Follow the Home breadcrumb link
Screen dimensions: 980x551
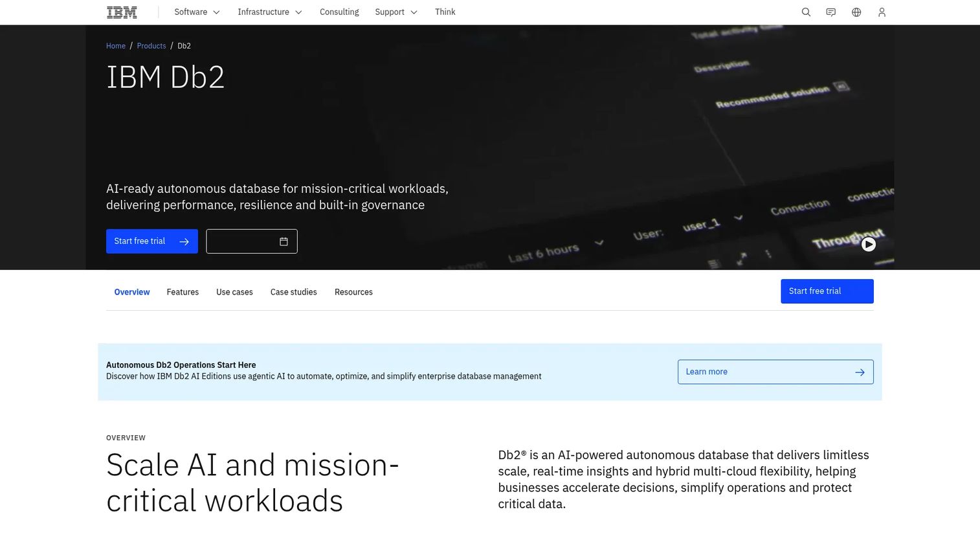[116, 46]
